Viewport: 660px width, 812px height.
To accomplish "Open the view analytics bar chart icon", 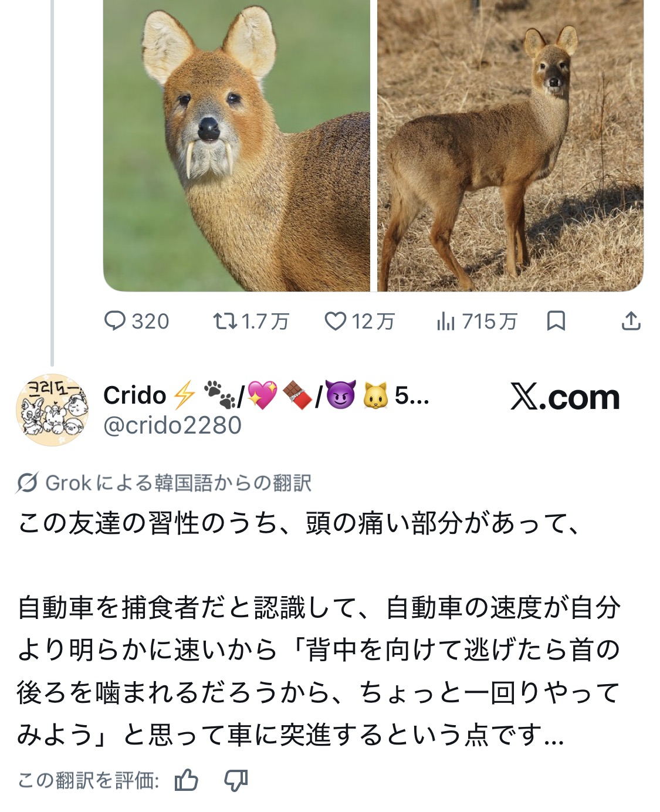I will pos(445,321).
